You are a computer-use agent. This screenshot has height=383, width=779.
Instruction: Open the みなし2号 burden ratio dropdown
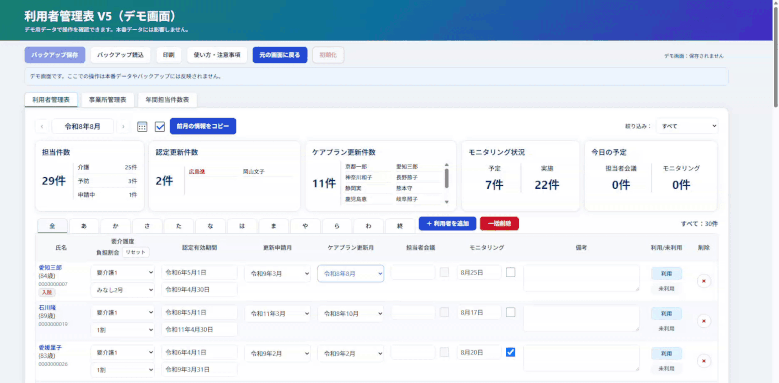pos(123,290)
